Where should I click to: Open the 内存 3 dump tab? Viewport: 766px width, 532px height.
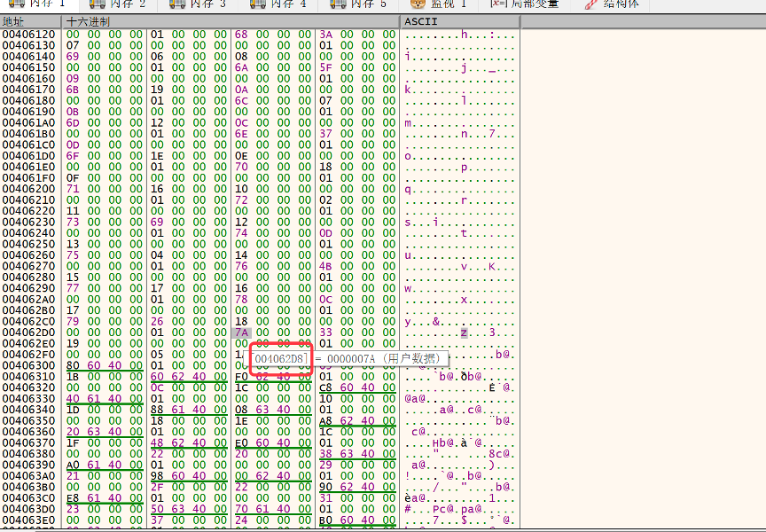point(210,4)
